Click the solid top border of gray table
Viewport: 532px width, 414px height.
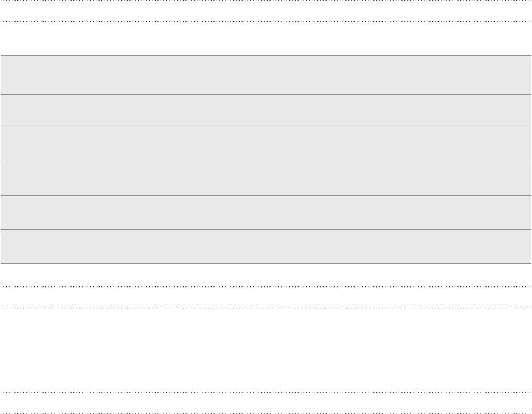point(266,55)
